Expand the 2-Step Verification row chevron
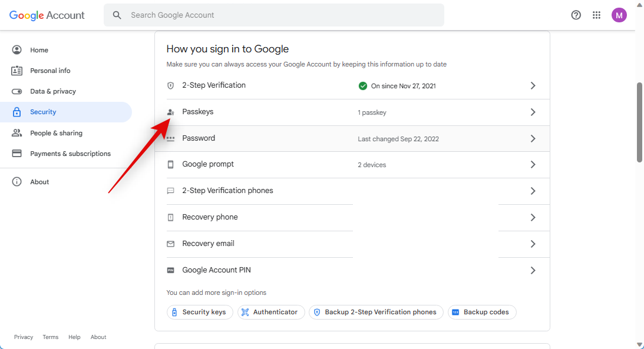 pyautogui.click(x=533, y=86)
